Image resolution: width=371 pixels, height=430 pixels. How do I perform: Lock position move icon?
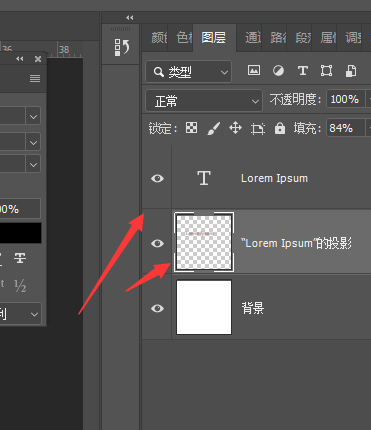[x=235, y=128]
